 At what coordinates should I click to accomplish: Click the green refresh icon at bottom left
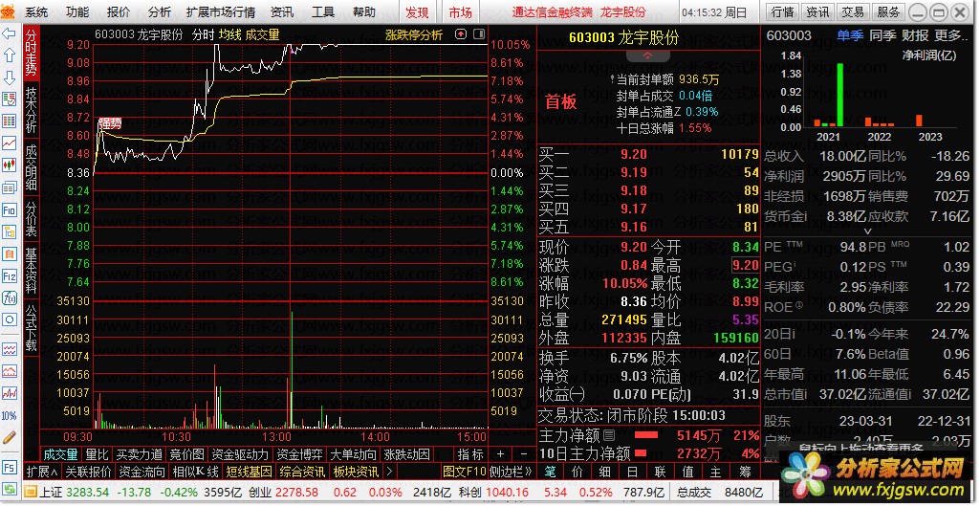tap(11, 491)
